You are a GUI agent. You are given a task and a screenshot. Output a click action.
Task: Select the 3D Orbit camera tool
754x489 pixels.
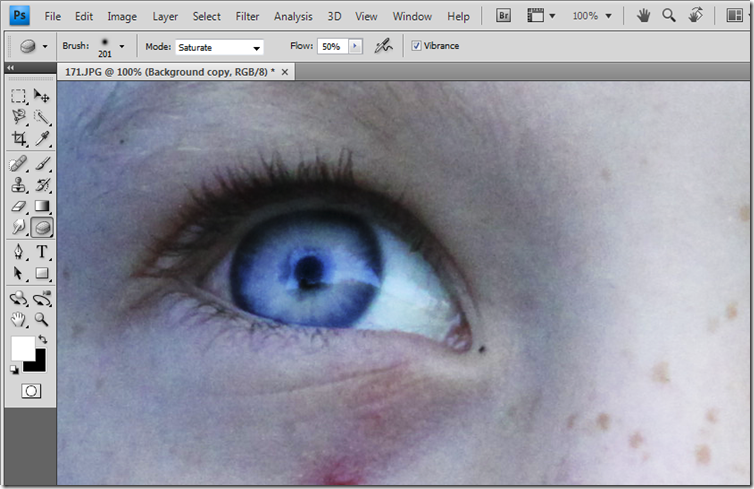[42, 298]
